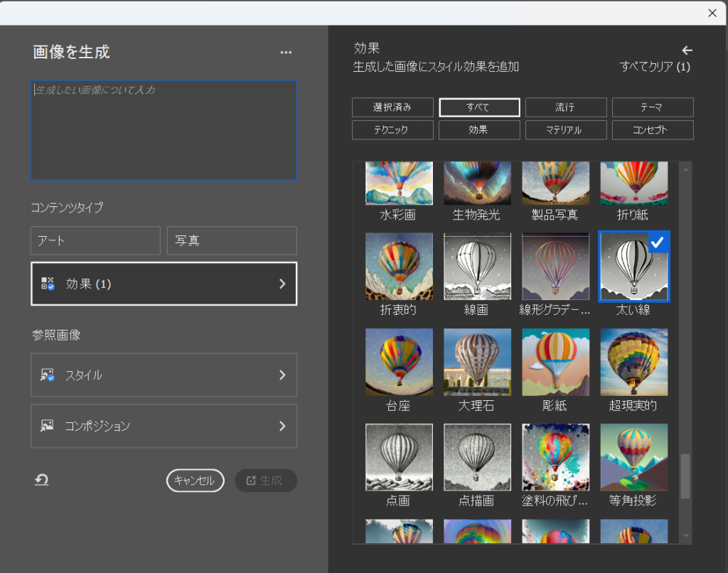Click the reset circular arrow icon
Screen dimensions: 728x573
pyautogui.click(x=42, y=481)
